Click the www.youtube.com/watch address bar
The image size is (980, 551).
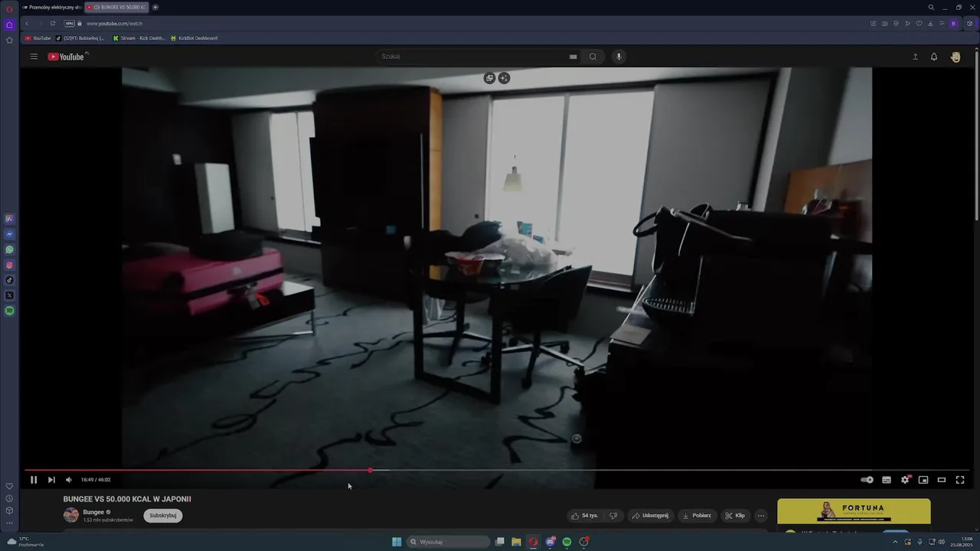click(x=114, y=24)
